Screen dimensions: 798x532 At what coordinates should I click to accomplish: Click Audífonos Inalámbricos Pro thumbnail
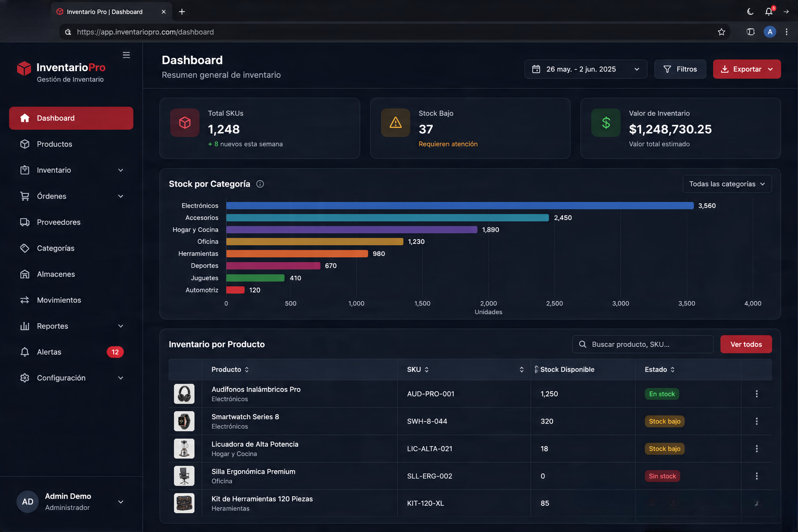coord(184,394)
